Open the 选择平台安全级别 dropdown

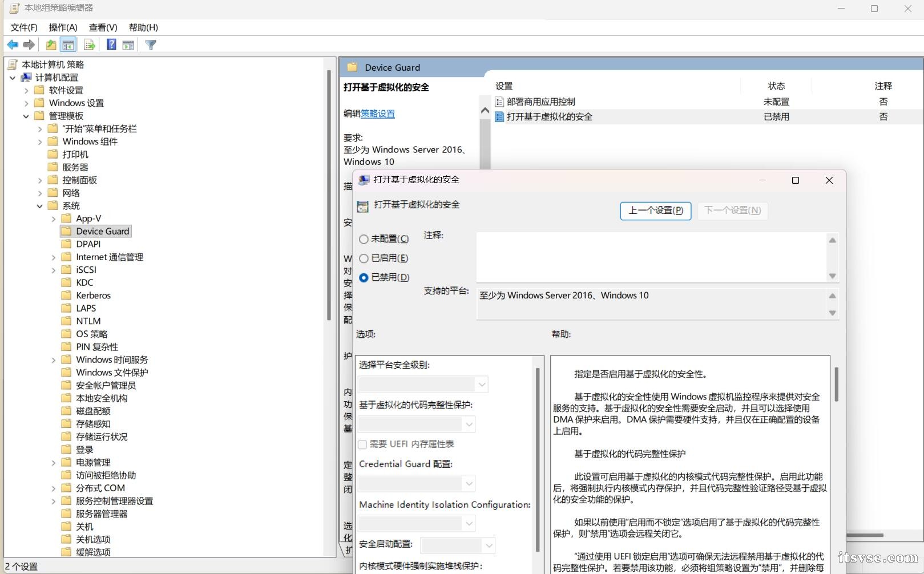click(x=423, y=385)
